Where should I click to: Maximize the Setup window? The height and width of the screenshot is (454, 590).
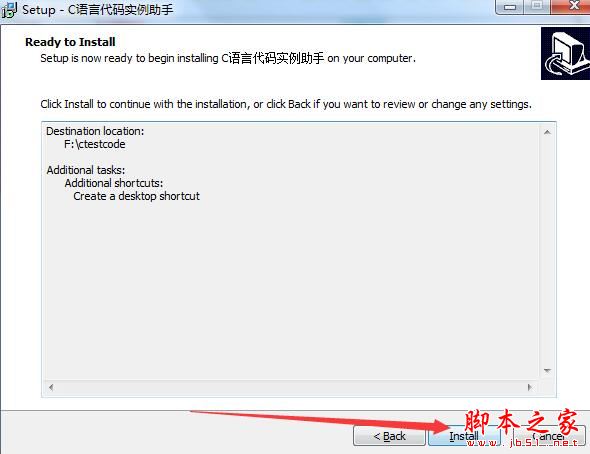pyautogui.click(x=537, y=6)
